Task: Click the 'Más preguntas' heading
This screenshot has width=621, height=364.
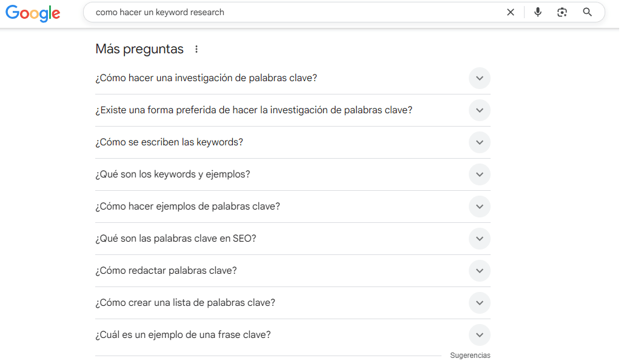Action: tap(139, 49)
